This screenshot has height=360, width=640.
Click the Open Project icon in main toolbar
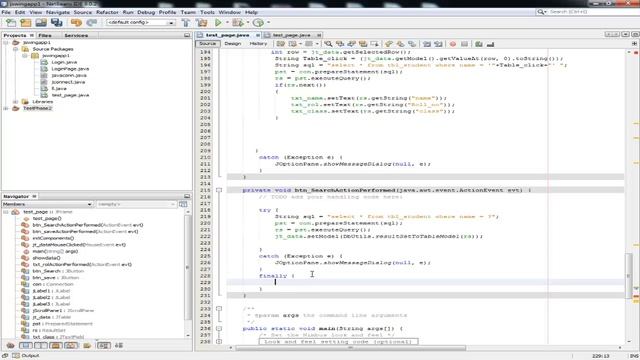(41, 23)
